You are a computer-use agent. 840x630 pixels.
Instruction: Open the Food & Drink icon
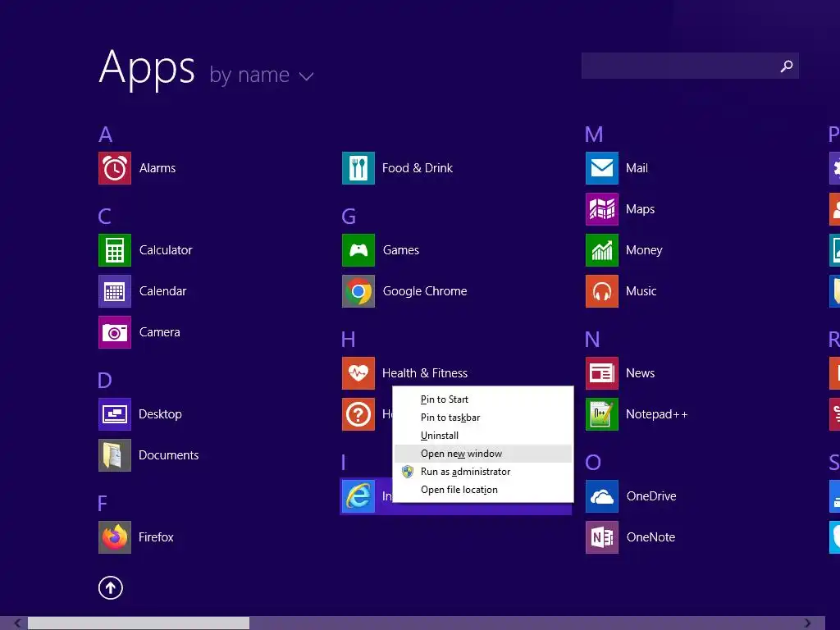coord(358,168)
